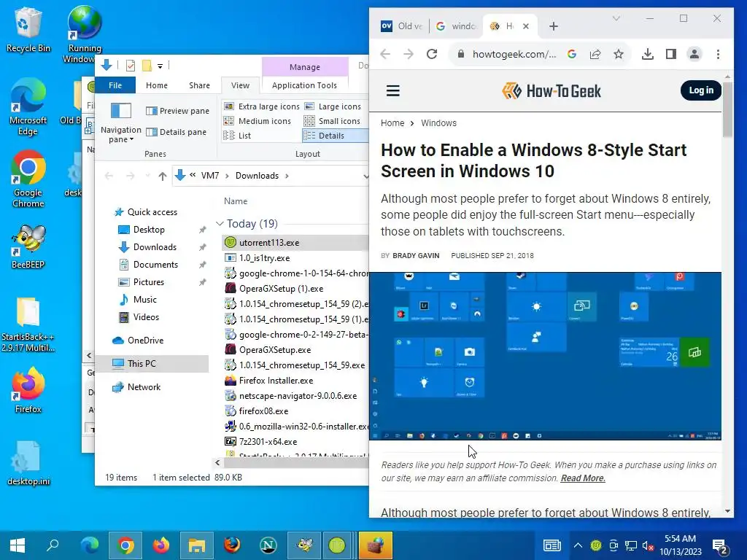Expand chevron after Downloads in path
Viewport: 747px width, 560px height.
[x=287, y=176]
